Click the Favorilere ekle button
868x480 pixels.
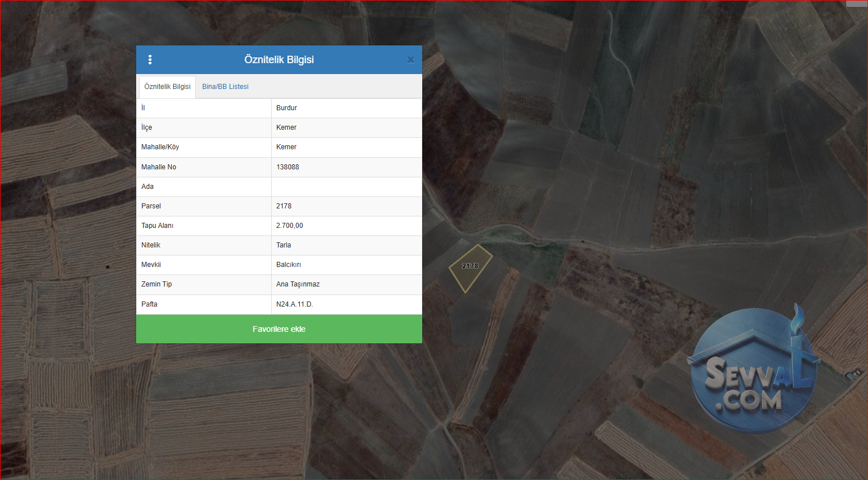279,329
